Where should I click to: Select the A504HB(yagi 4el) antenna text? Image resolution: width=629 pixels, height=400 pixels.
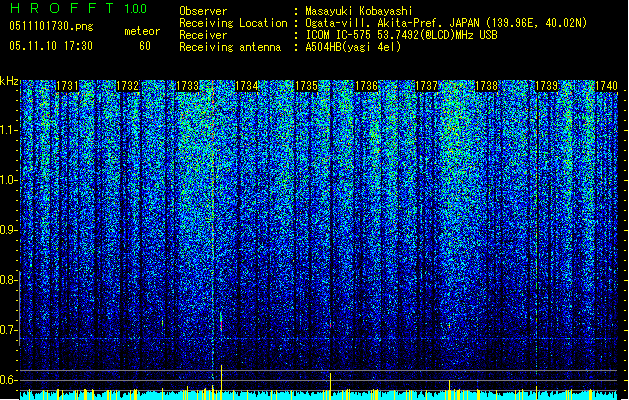pos(353,47)
